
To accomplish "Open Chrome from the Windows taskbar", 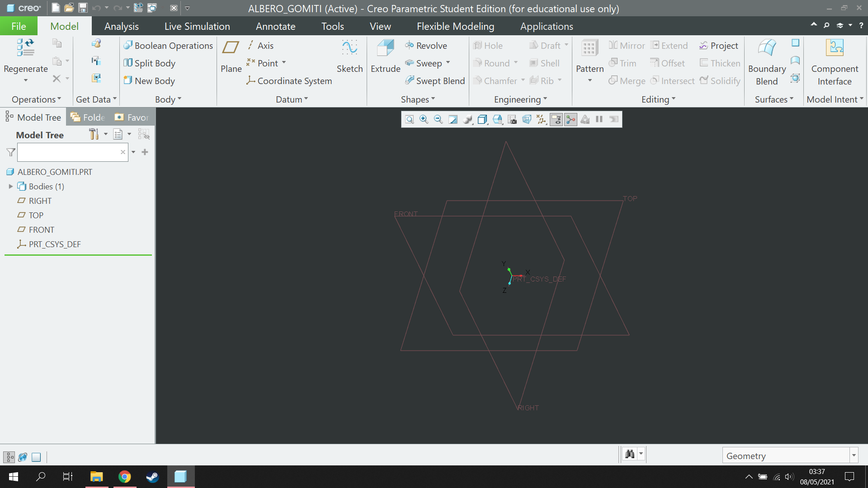I will [x=125, y=477].
